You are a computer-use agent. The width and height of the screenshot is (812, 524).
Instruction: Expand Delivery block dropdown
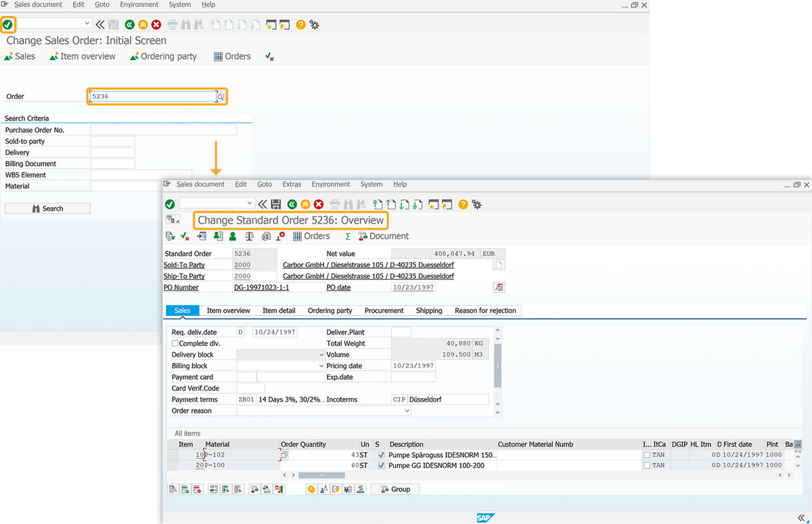(x=321, y=355)
